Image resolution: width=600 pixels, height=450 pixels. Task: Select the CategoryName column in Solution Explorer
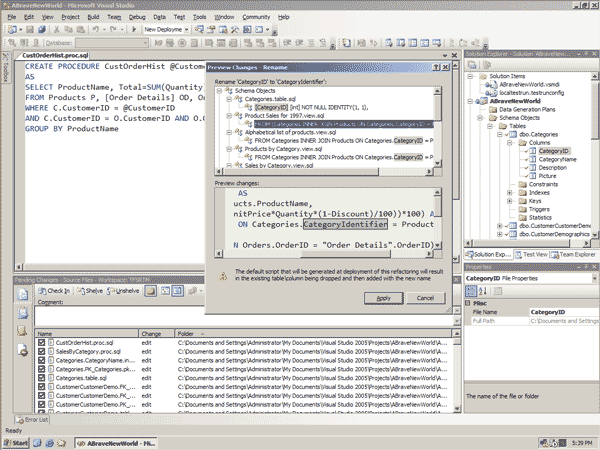tap(557, 159)
